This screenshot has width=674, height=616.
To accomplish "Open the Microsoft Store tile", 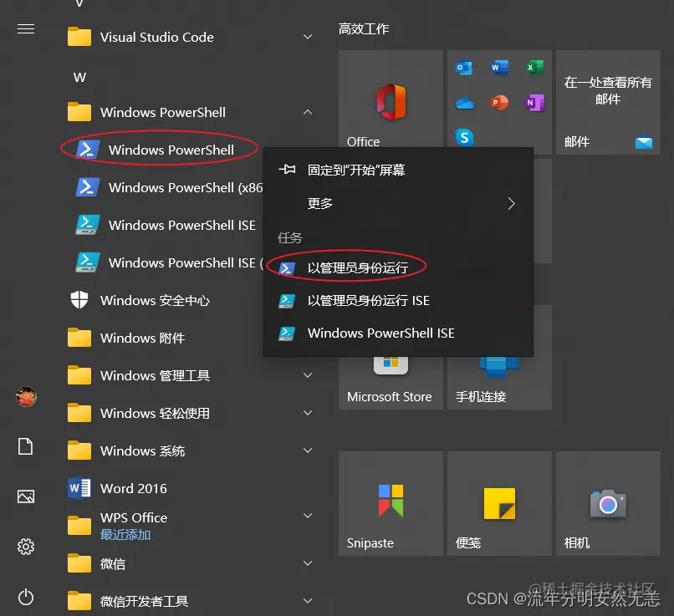I will point(391,382).
